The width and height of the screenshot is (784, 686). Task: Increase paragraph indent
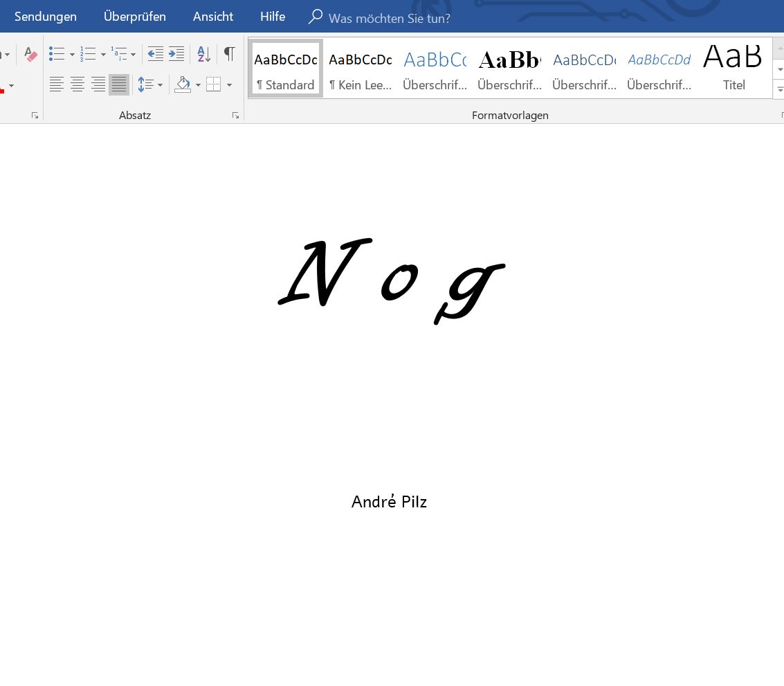[176, 54]
